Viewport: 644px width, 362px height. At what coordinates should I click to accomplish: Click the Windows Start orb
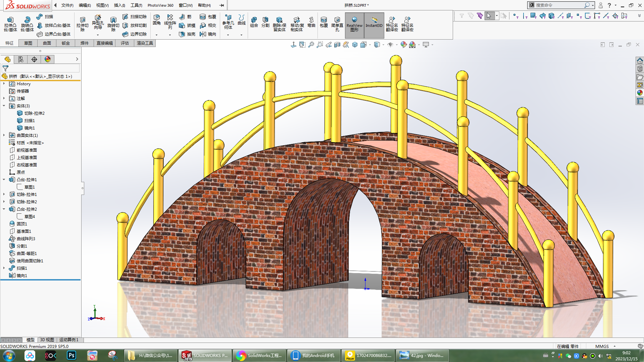(x=9, y=356)
